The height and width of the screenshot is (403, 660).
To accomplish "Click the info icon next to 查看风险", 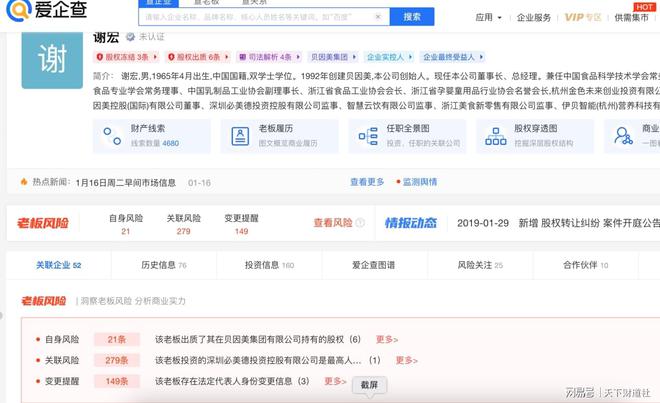I will (x=360, y=223).
